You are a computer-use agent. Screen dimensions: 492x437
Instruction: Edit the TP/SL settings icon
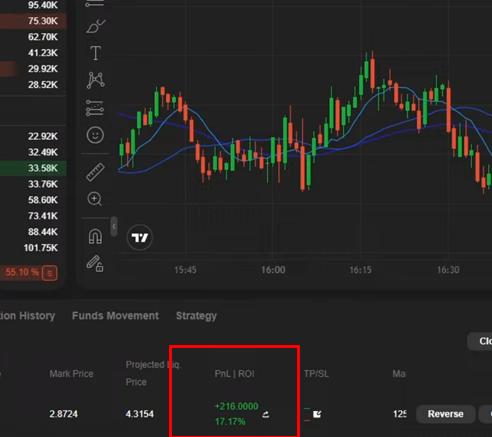pyautogui.click(x=317, y=414)
